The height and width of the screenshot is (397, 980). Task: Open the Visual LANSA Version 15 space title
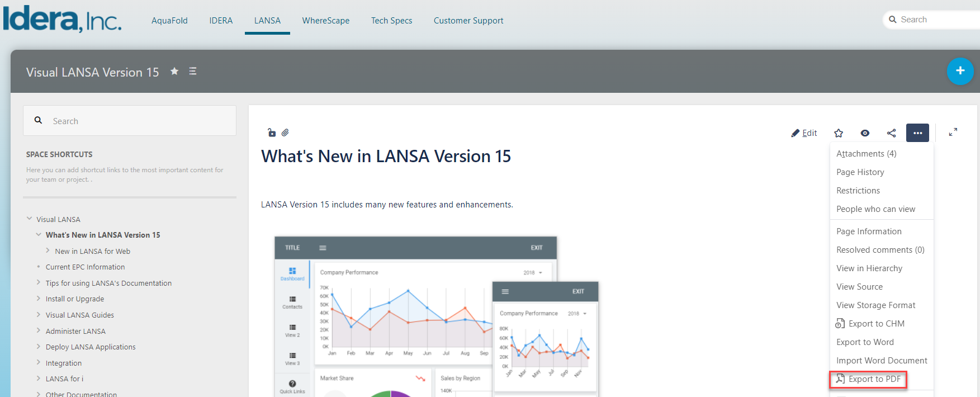pyautogui.click(x=92, y=72)
